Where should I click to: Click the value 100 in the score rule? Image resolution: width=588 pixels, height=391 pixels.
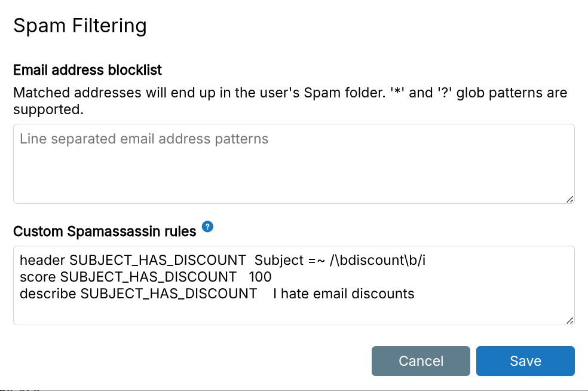click(261, 277)
